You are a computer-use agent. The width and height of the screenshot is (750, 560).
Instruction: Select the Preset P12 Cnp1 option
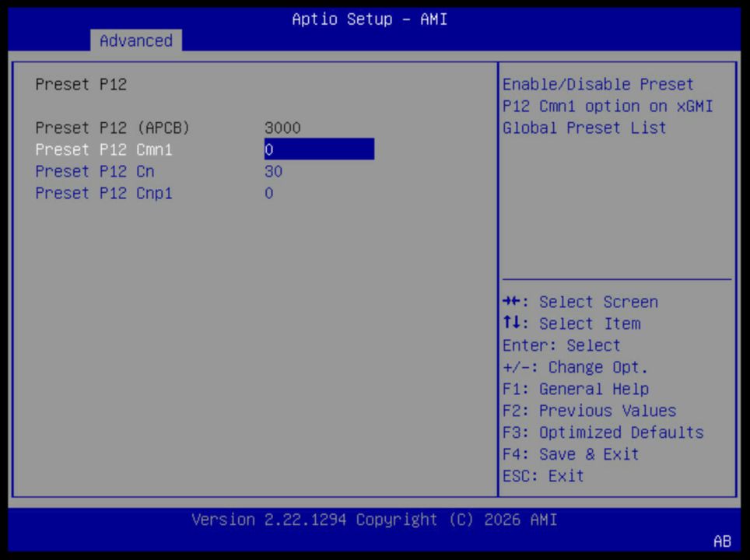[x=103, y=193]
